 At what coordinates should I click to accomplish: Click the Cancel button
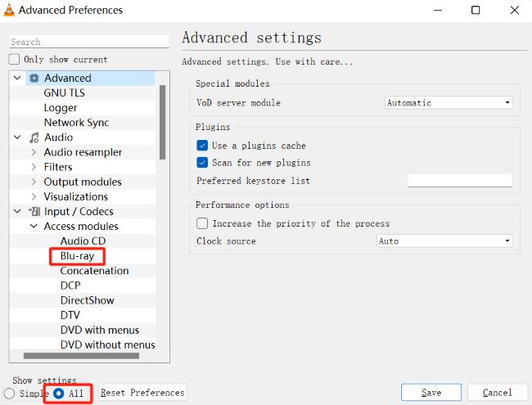point(498,393)
